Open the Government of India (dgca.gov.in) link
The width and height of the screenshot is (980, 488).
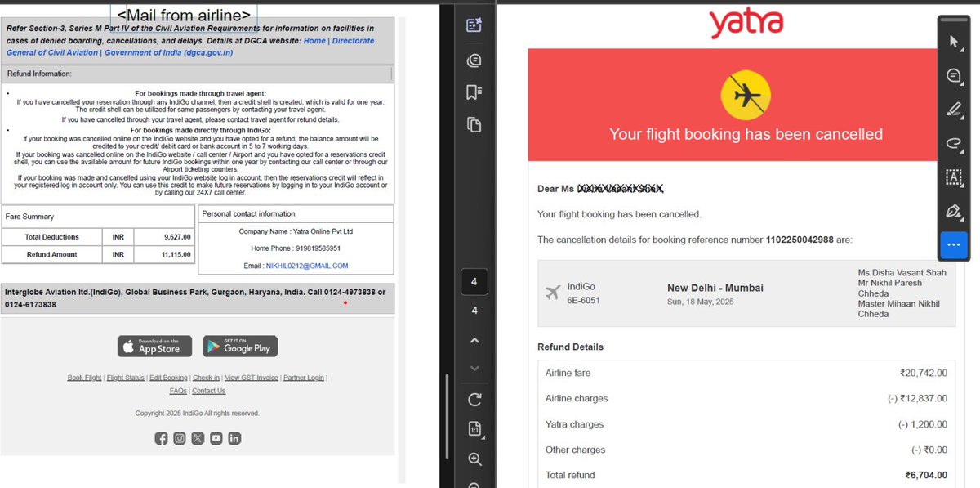(x=168, y=52)
